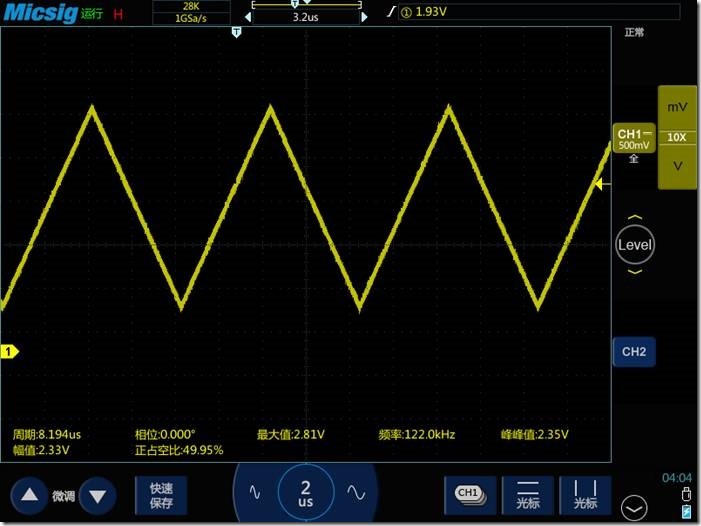Toggle the CH1 500mV channel button

[633, 139]
